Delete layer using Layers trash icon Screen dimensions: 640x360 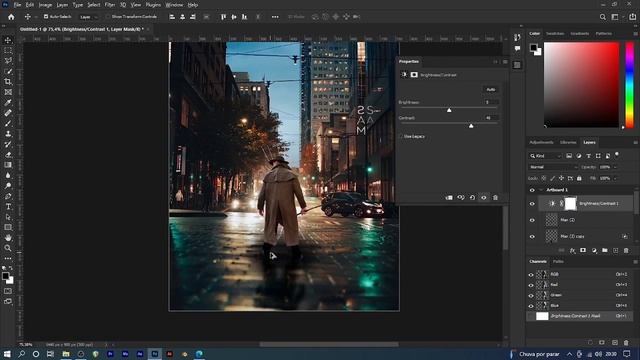(x=626, y=250)
